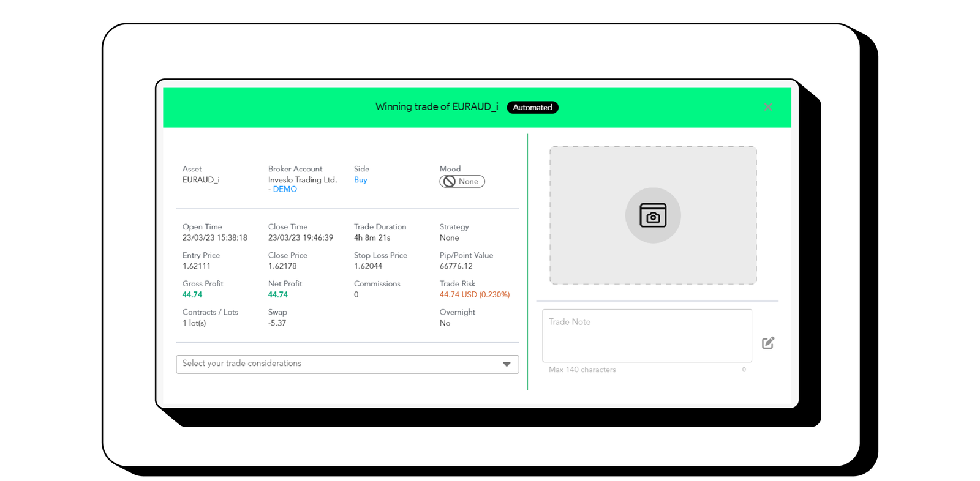Open the DEMO account link
Screen dimensions: 980x481
coord(285,189)
